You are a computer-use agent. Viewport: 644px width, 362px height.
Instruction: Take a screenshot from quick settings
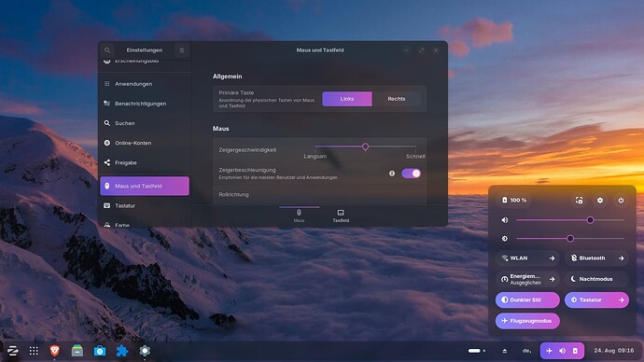579,201
